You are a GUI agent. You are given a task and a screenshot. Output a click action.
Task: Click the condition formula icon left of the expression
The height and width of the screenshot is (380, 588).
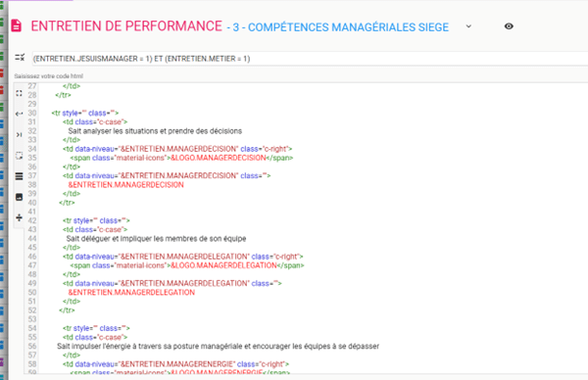[20, 58]
